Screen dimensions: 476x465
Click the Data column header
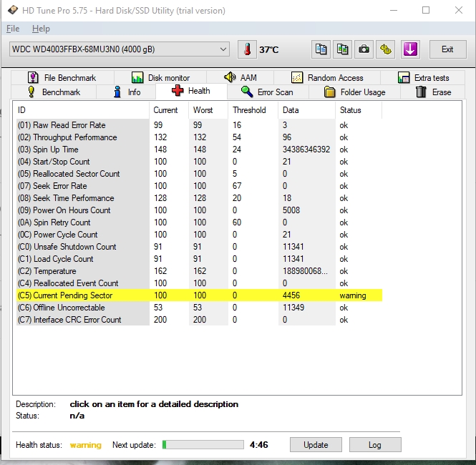307,110
